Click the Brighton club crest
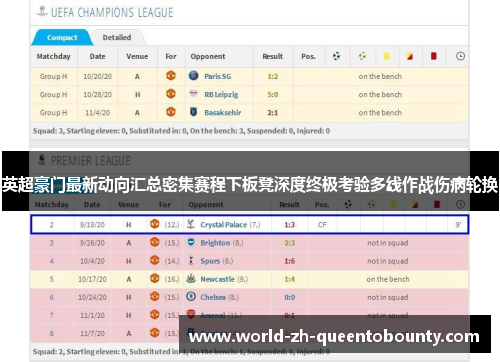This screenshot has width=500, height=362. 191,242
